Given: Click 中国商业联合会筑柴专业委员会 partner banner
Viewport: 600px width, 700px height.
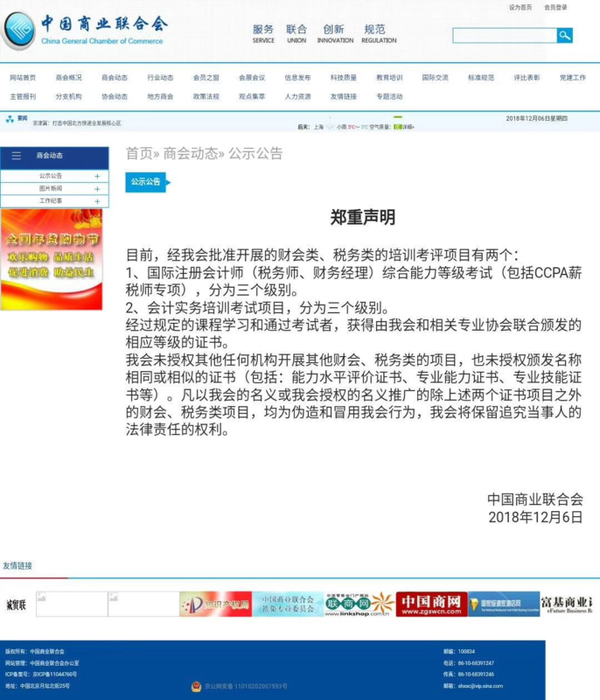Looking at the screenshot, I should [288, 605].
